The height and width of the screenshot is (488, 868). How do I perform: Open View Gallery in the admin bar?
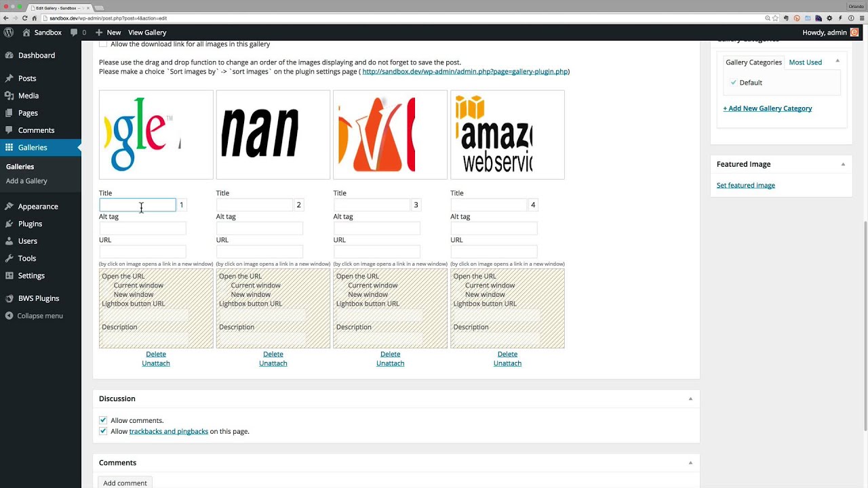point(147,32)
